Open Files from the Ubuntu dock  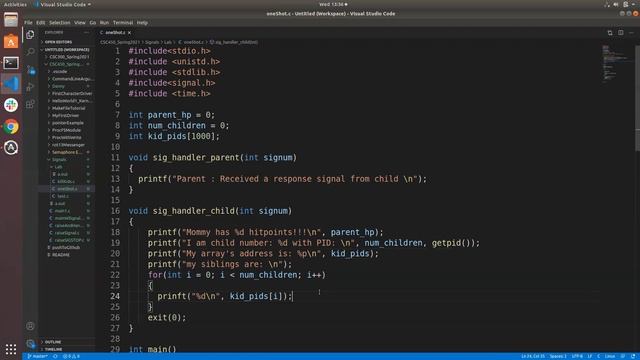click(11, 20)
